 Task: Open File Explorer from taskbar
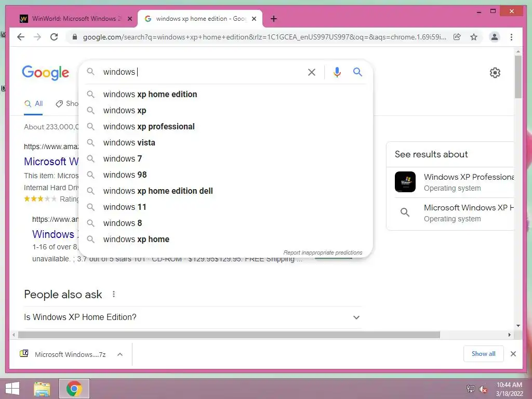coord(42,389)
